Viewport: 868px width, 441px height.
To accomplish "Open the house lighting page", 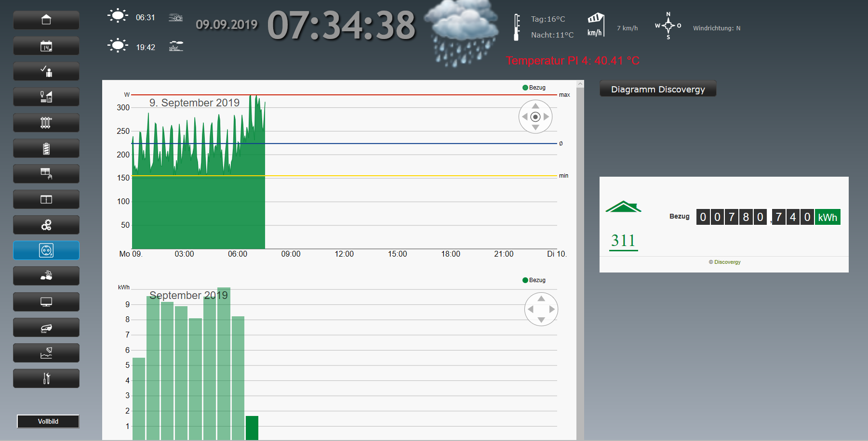I will pos(46,97).
